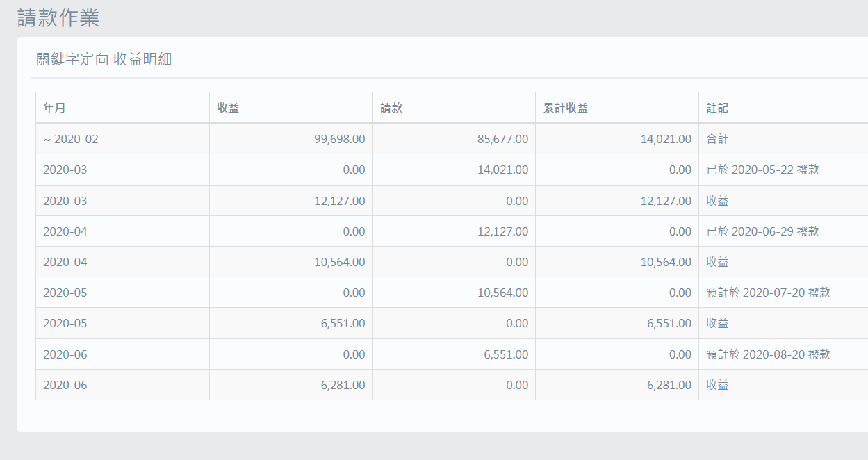The width and height of the screenshot is (868, 460).
Task: Select the 已於 2020-06-29 撥款 note
Action: pyautogui.click(x=762, y=231)
